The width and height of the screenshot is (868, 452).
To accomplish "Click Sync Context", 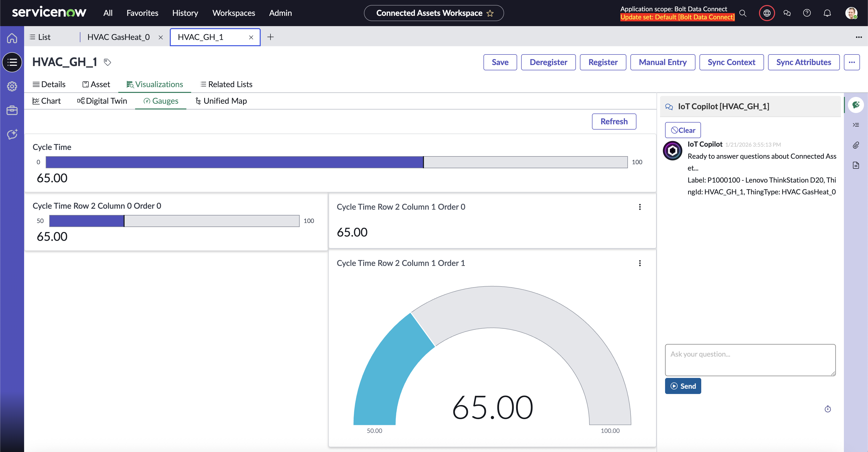I will coord(731,62).
